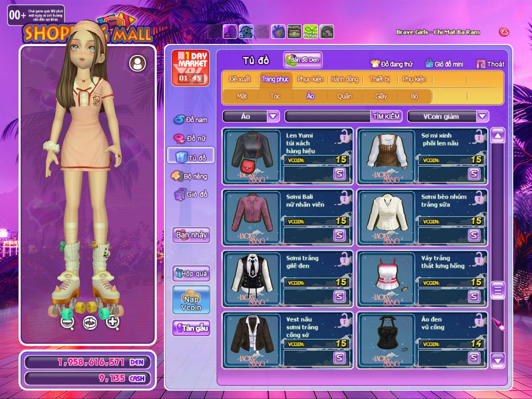Click the megaphone icon in the top toolbar
This screenshot has width=532, height=399.
click(x=230, y=32)
